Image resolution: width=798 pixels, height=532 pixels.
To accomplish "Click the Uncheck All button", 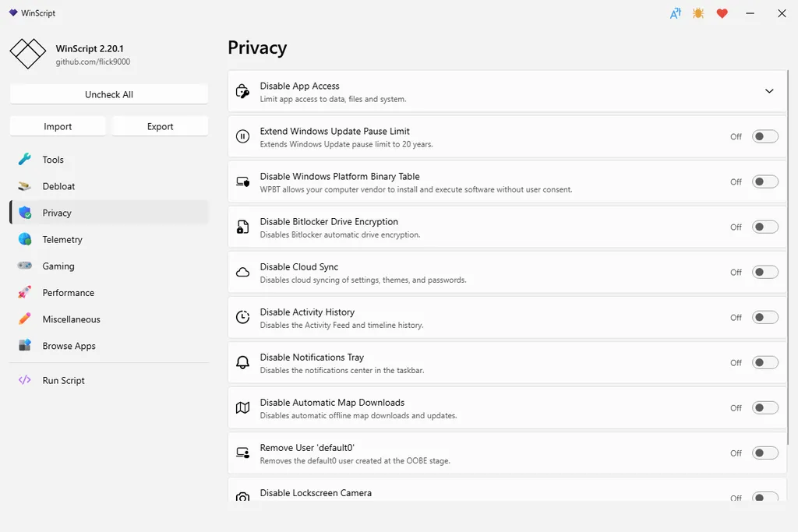I will tap(109, 94).
